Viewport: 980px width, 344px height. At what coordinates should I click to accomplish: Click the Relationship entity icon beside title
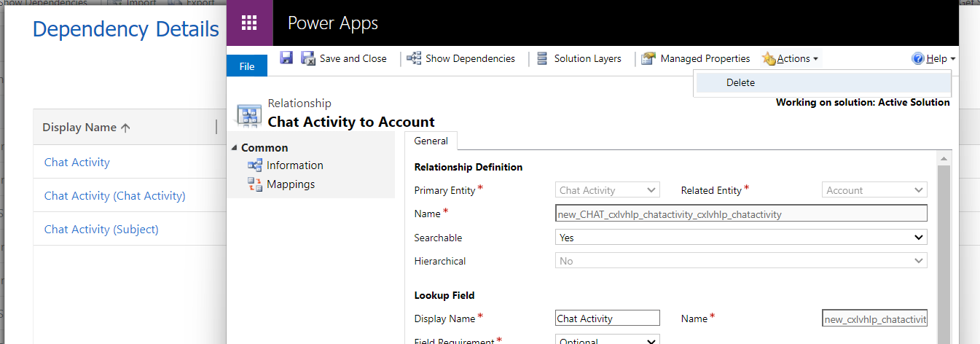pos(249,114)
